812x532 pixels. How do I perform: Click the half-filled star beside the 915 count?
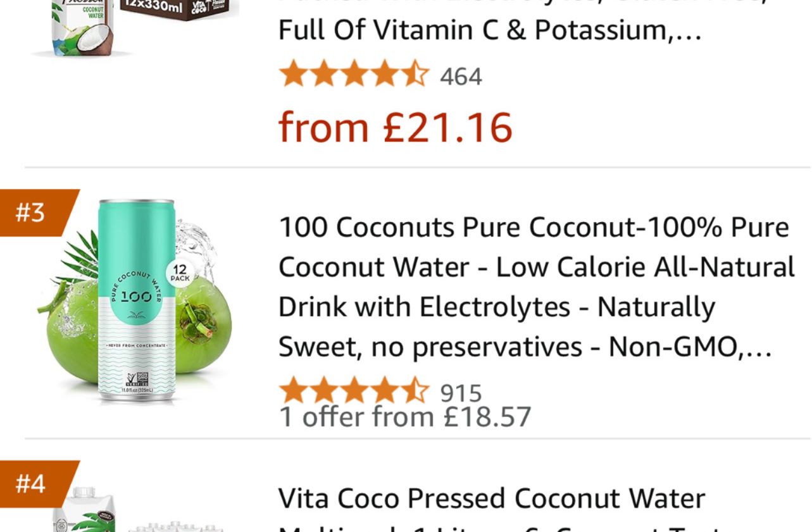416,390
